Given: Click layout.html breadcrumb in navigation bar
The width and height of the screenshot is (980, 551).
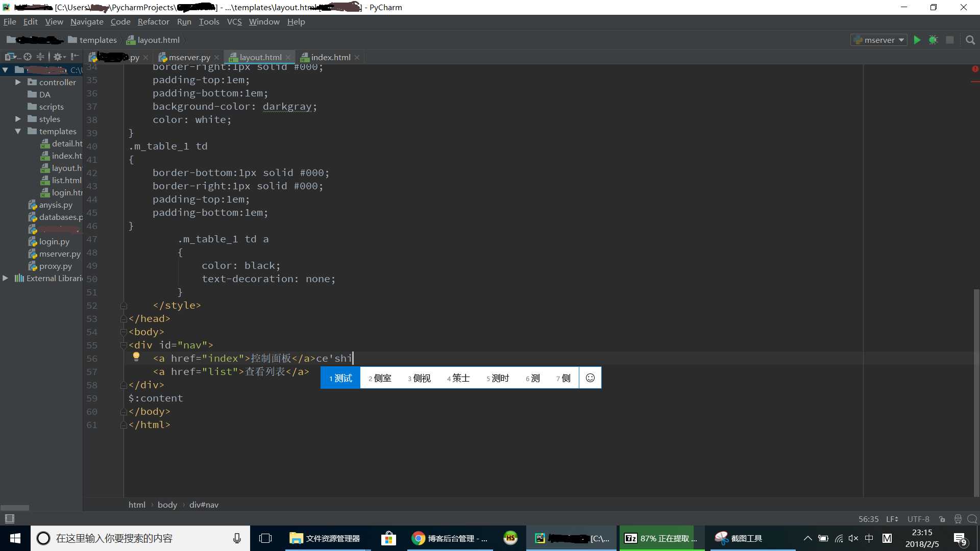Looking at the screenshot, I should 153,40.
